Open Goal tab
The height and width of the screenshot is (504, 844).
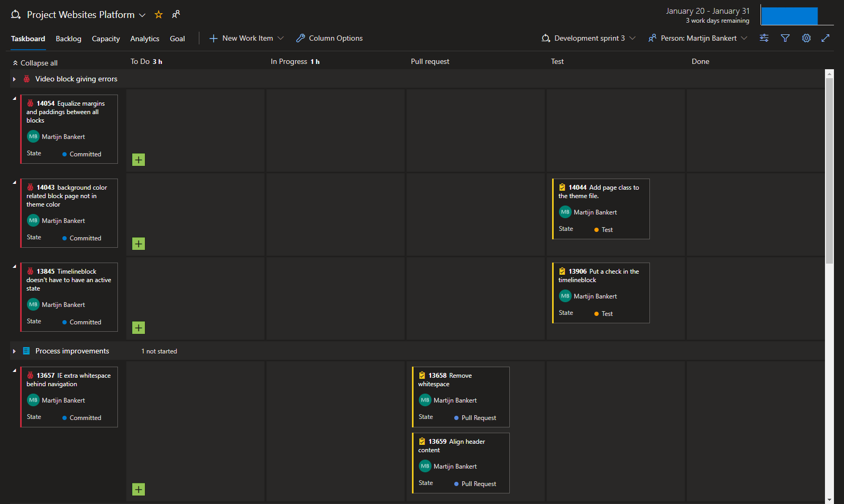pyautogui.click(x=177, y=39)
